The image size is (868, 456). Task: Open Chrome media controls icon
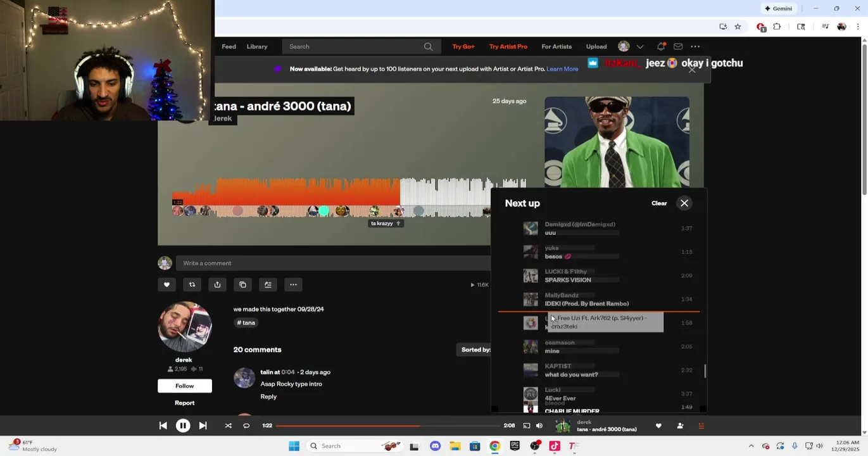coord(825,27)
